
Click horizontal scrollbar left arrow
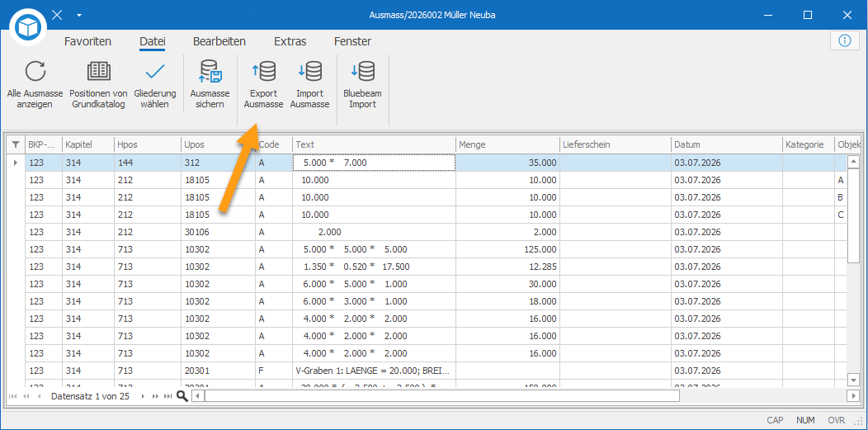tap(198, 395)
